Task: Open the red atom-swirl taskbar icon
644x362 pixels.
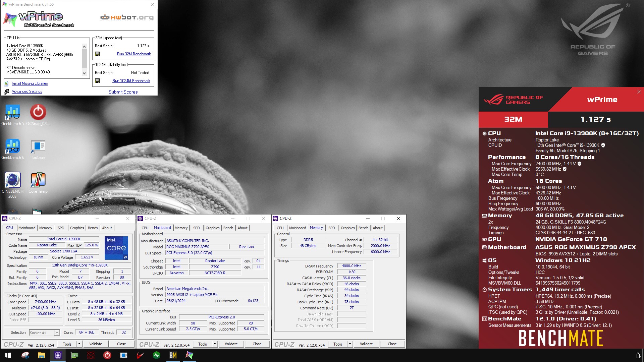Action: coord(91,355)
